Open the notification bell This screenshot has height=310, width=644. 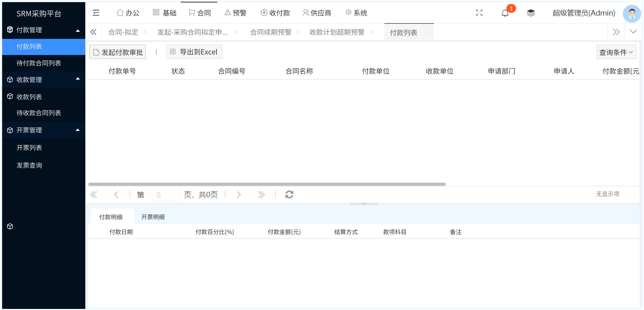505,13
